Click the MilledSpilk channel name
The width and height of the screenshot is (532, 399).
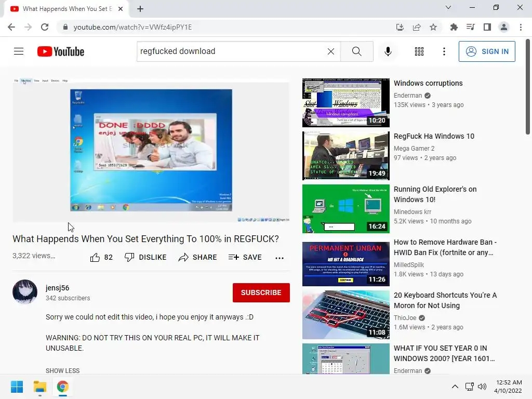(x=408, y=264)
